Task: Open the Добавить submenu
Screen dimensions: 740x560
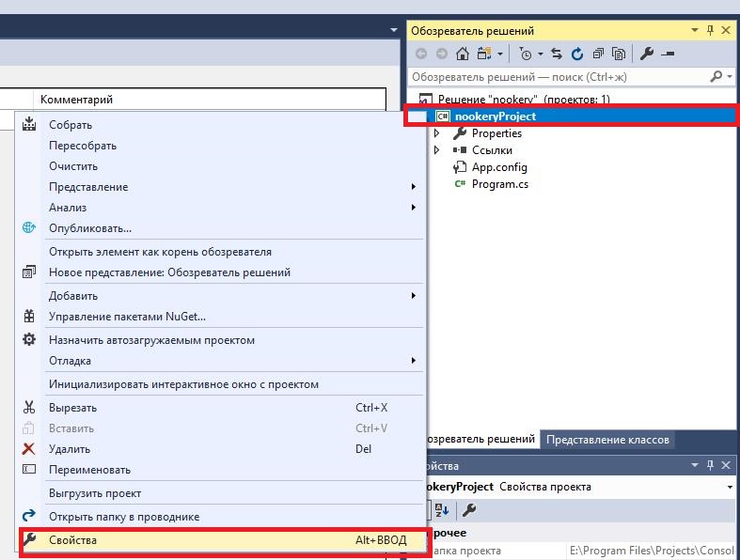Action: [221, 296]
